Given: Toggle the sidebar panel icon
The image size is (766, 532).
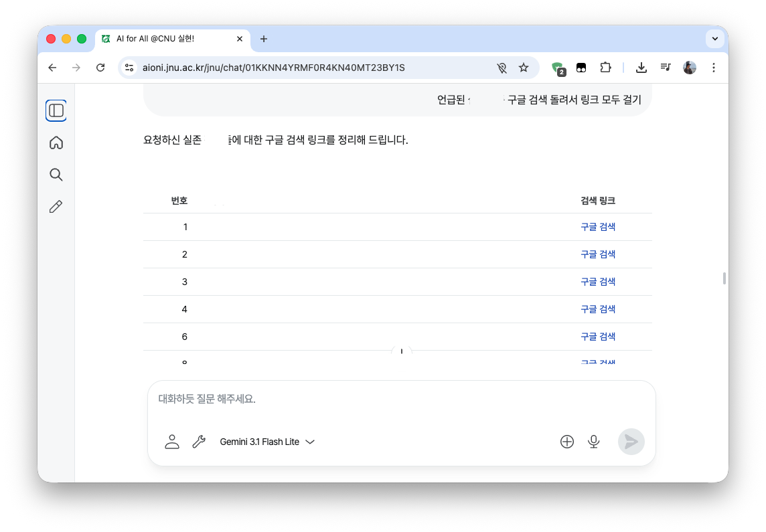Looking at the screenshot, I should tap(56, 110).
